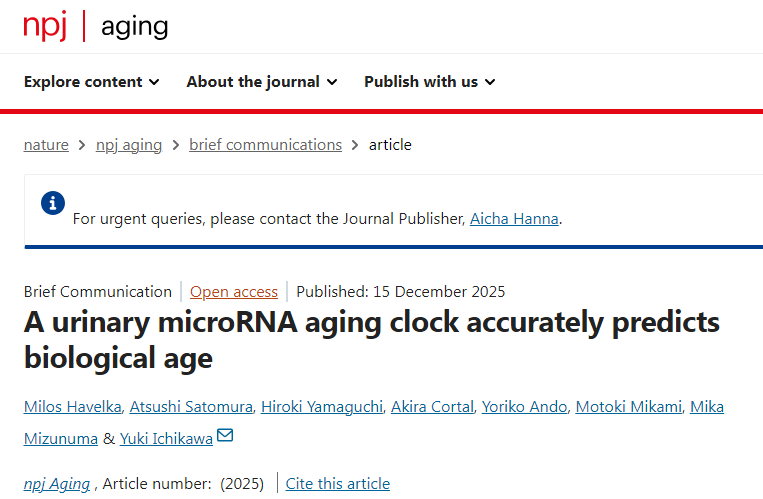
Task: Open author Milos Havelka's profile
Action: (75, 406)
